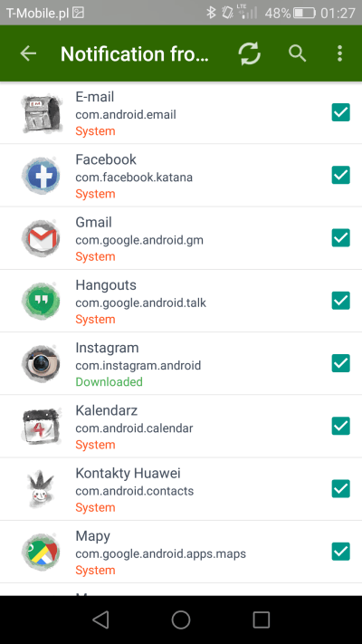Tap the Android recent apps square button

(x=261, y=620)
